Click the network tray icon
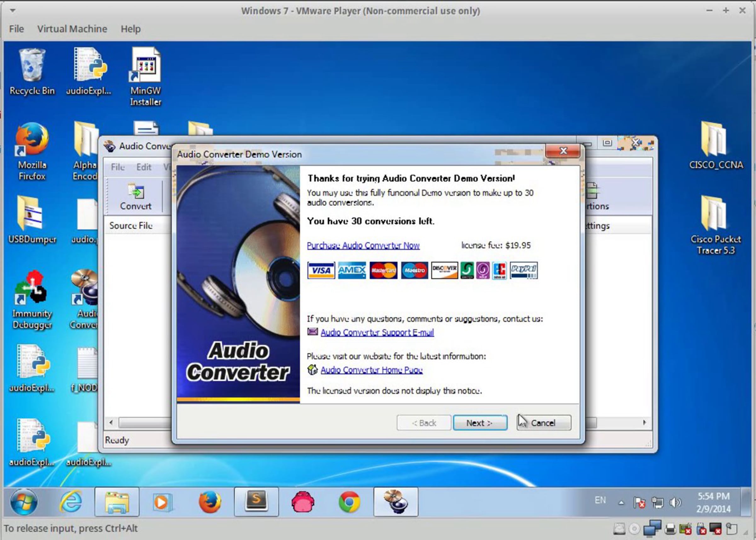The height and width of the screenshot is (540, 756). click(657, 502)
